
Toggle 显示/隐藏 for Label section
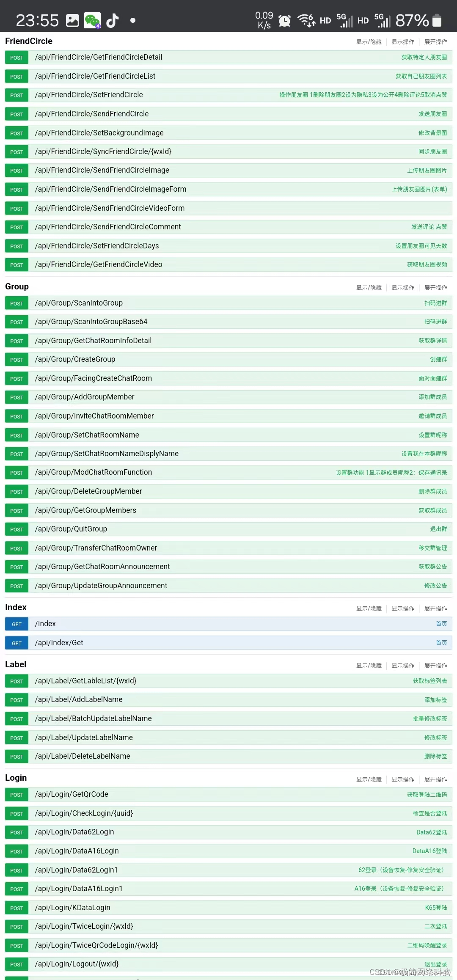point(369,666)
